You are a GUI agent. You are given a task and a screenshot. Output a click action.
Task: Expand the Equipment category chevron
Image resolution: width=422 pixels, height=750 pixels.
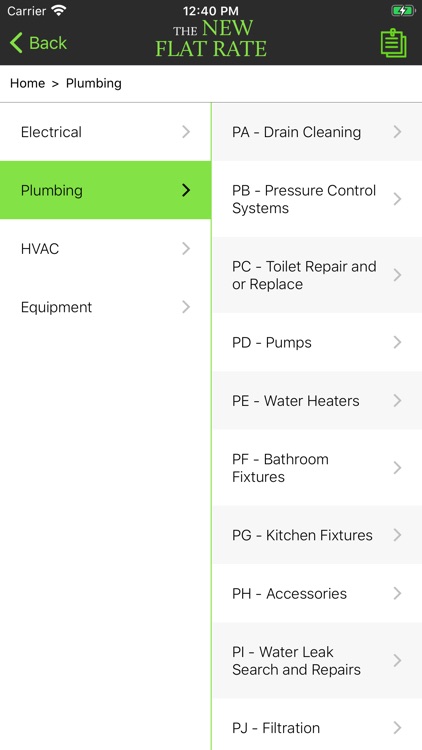tap(186, 307)
